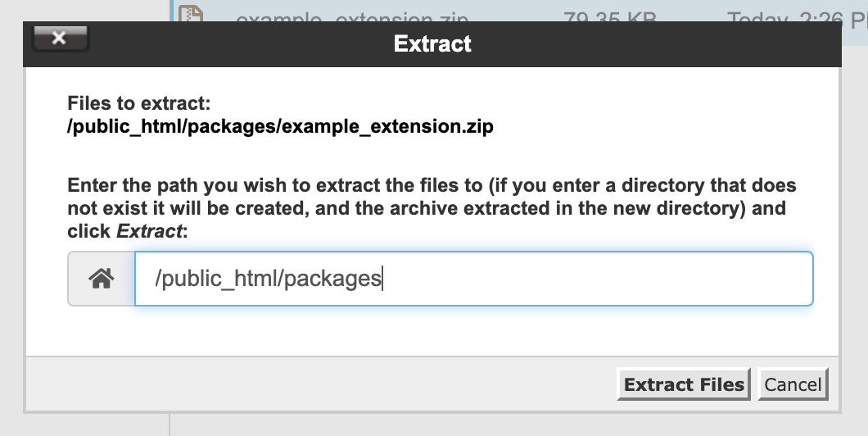Click the vertical pane divider below the dialog
Viewport: 868px width, 436px height.
[170, 425]
